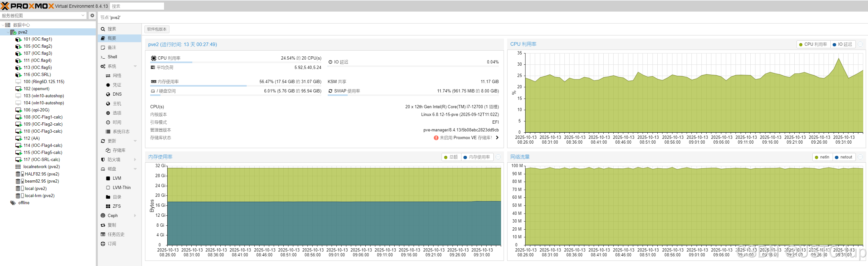This screenshot has height=266, width=868.
Task: Collapse the pve2 tree node
Action: click(8, 32)
